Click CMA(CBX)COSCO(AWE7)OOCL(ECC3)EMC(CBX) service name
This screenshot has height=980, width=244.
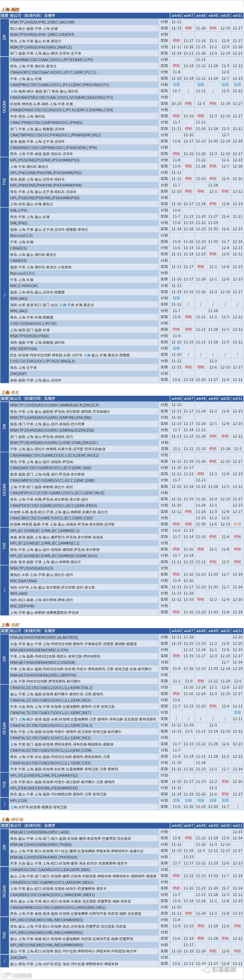[51, 518]
